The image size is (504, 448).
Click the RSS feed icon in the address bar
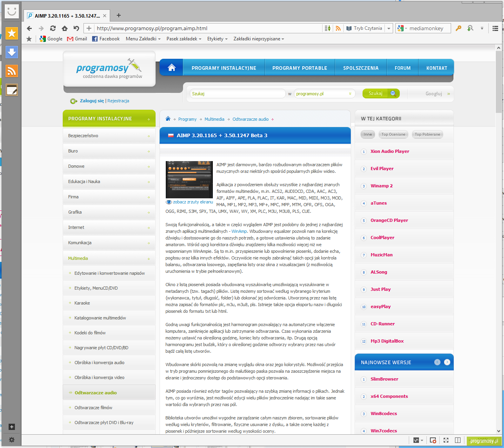click(x=338, y=28)
